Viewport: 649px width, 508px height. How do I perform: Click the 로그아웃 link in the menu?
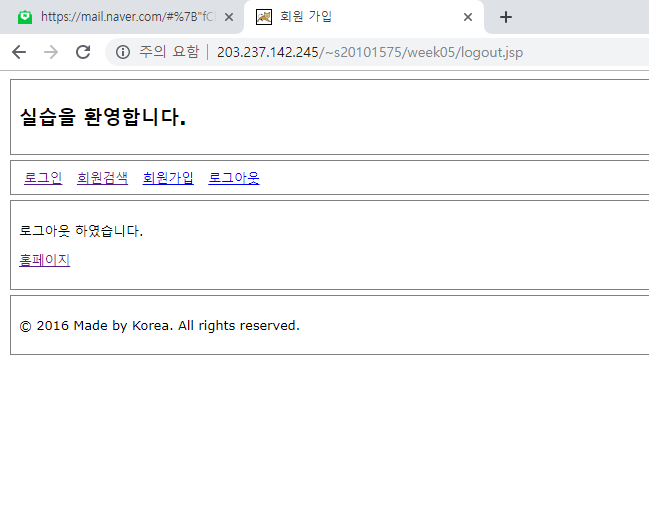[233, 178]
